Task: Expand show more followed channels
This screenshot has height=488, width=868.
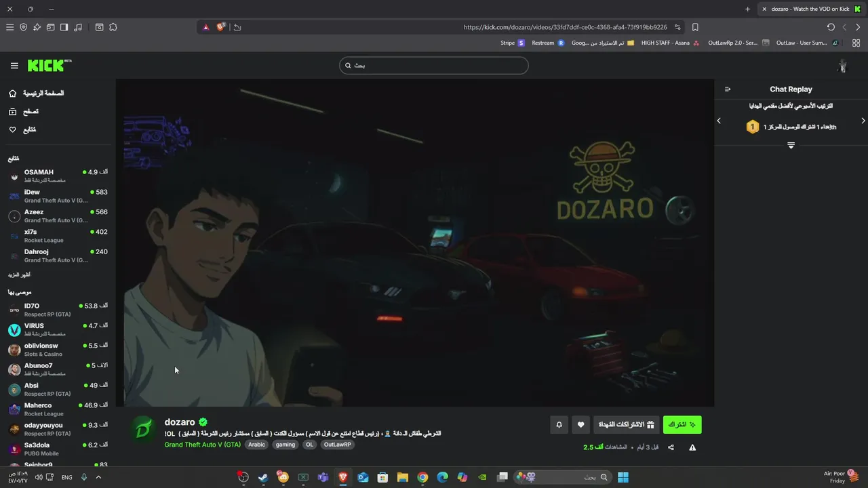Action: coord(19,275)
